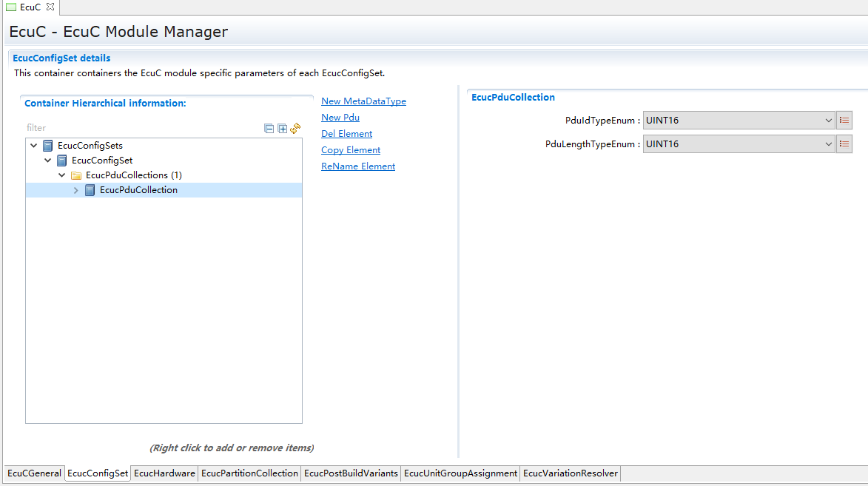This screenshot has width=868, height=486.
Task: Switch to the EcucHardware tab
Action: pos(164,473)
